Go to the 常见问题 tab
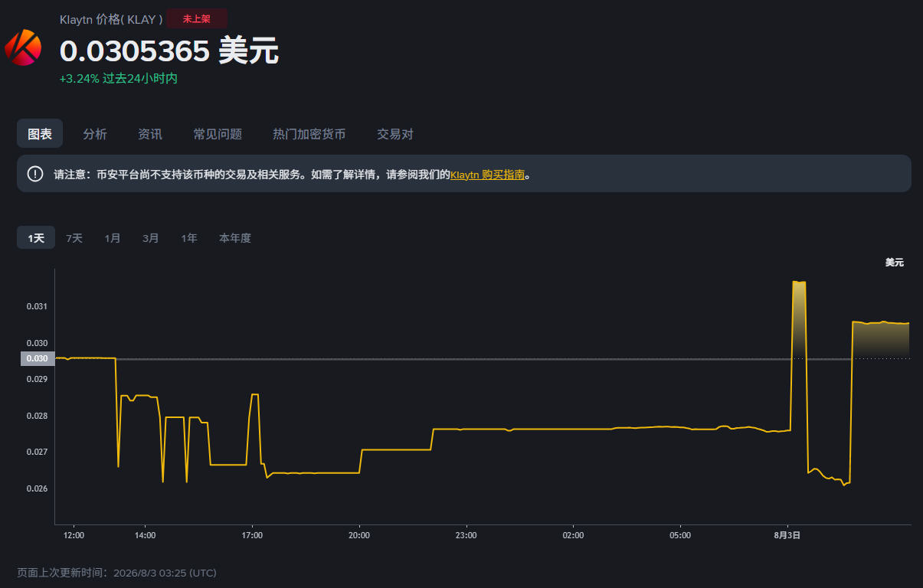Viewport: 923px width, 588px height. pyautogui.click(x=218, y=134)
